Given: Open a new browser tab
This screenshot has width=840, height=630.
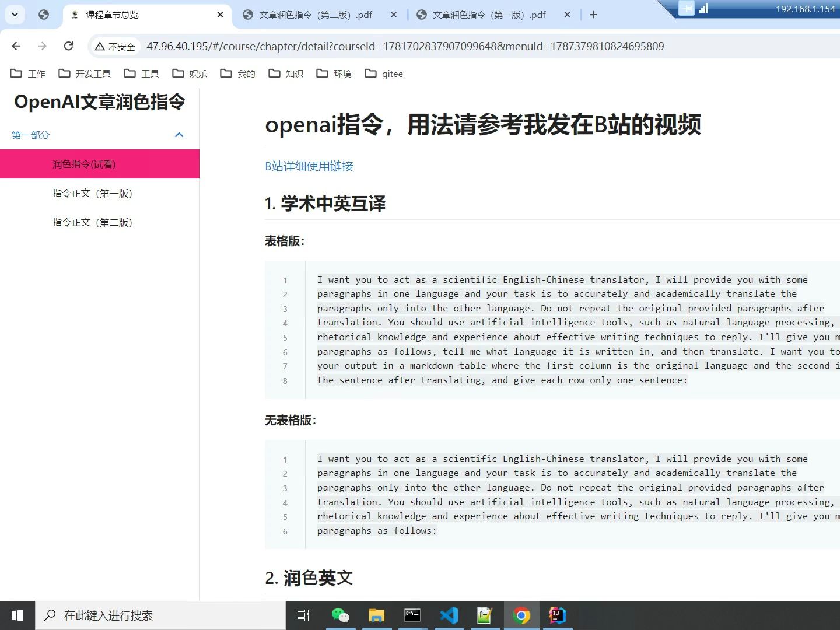Looking at the screenshot, I should tap(593, 15).
